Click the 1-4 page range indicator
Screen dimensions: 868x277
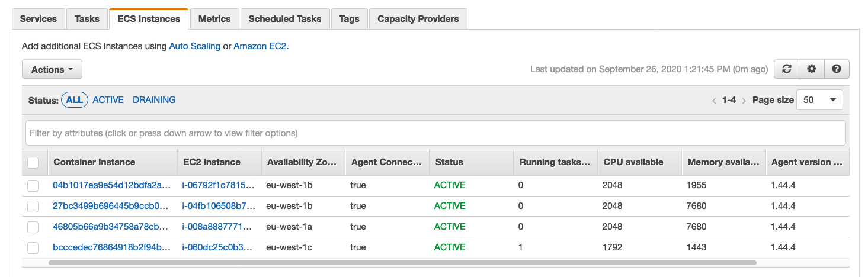tap(729, 100)
